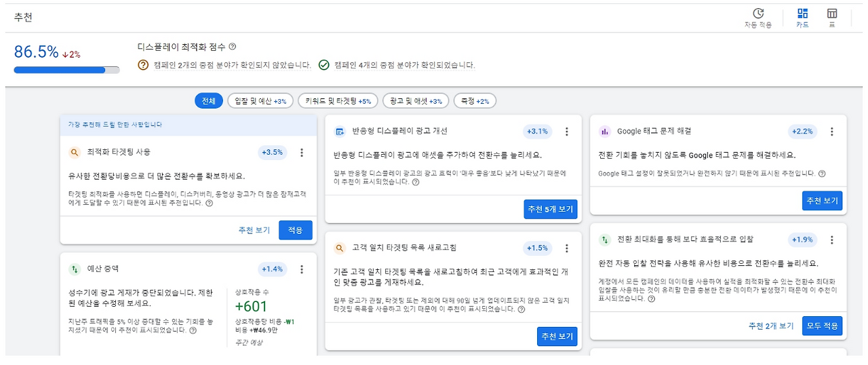Open more options for 최적화 타겟팅 사용 card
Screen dimensions: 868x365
[x=302, y=153]
